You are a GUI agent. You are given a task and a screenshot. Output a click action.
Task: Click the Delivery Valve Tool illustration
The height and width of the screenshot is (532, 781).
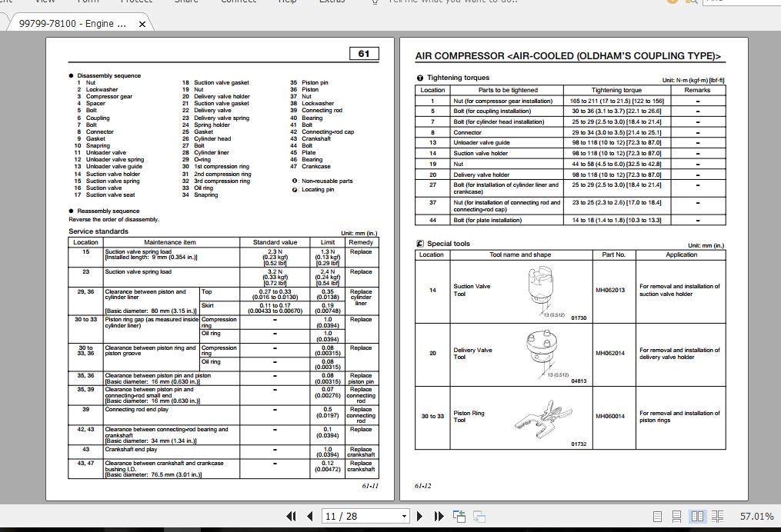542,352
